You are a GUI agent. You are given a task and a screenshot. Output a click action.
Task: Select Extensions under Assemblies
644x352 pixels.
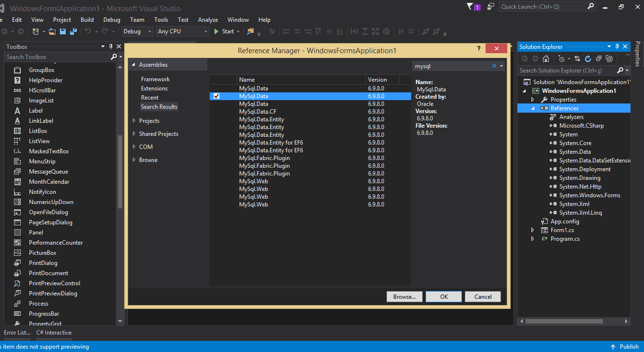(154, 88)
